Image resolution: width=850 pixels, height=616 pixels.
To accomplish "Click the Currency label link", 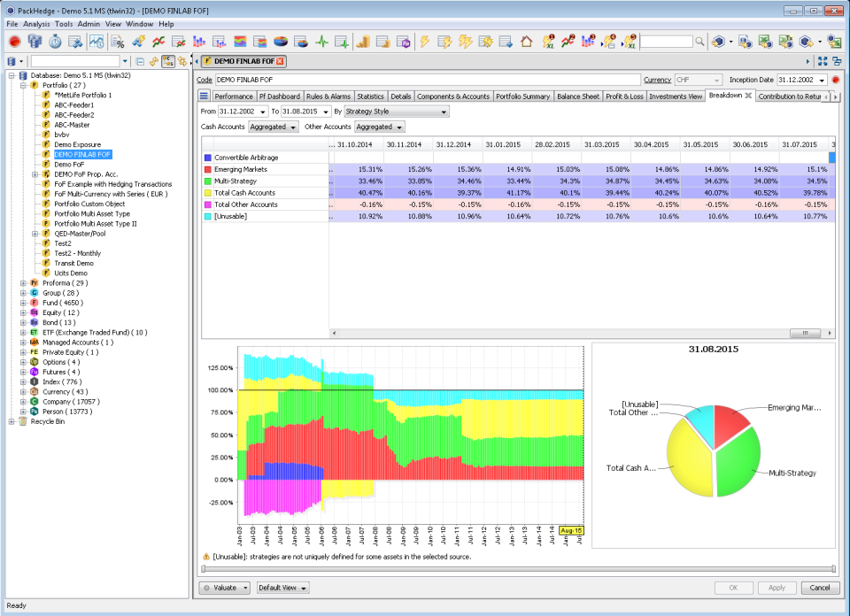I will [657, 80].
